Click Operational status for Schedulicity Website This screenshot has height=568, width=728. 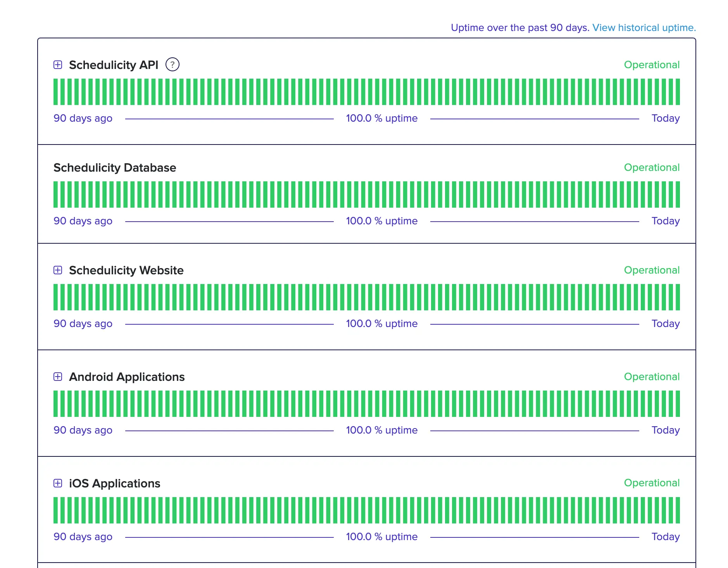point(652,270)
